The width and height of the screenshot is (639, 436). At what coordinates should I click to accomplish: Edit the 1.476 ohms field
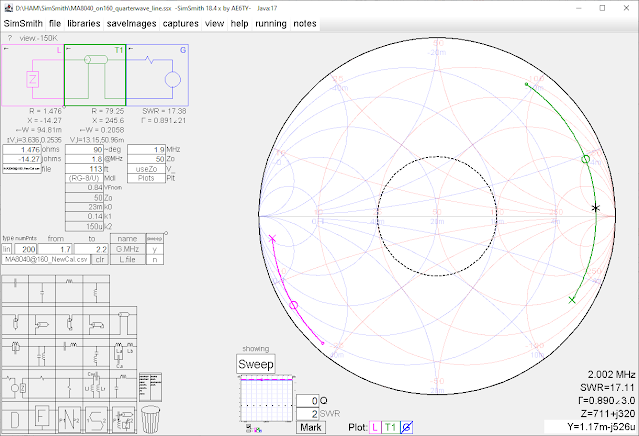[22, 150]
